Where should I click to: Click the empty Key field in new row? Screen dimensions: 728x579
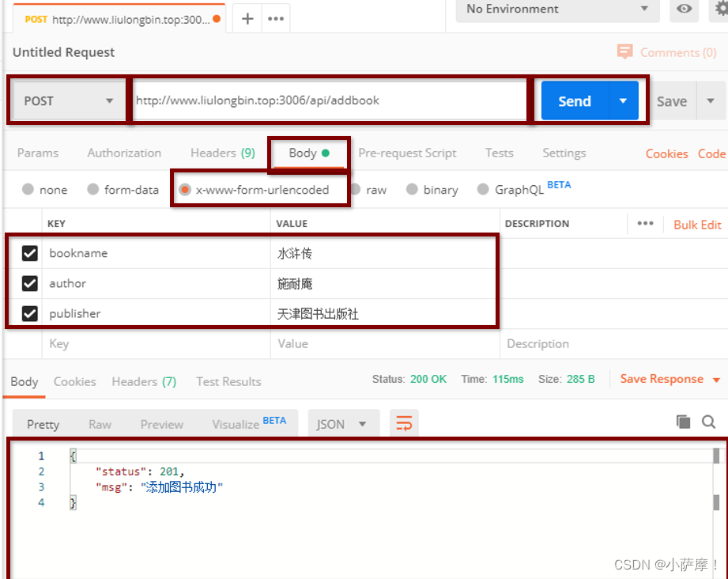click(156, 344)
